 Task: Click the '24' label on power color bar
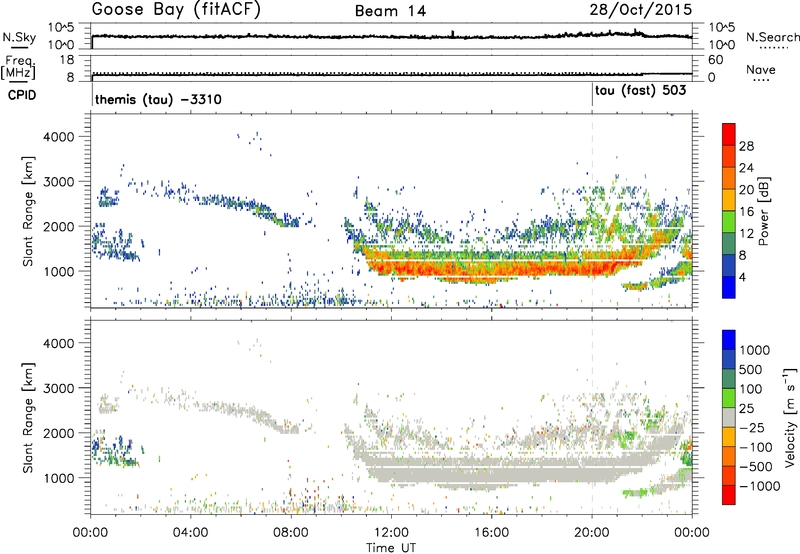pos(746,168)
